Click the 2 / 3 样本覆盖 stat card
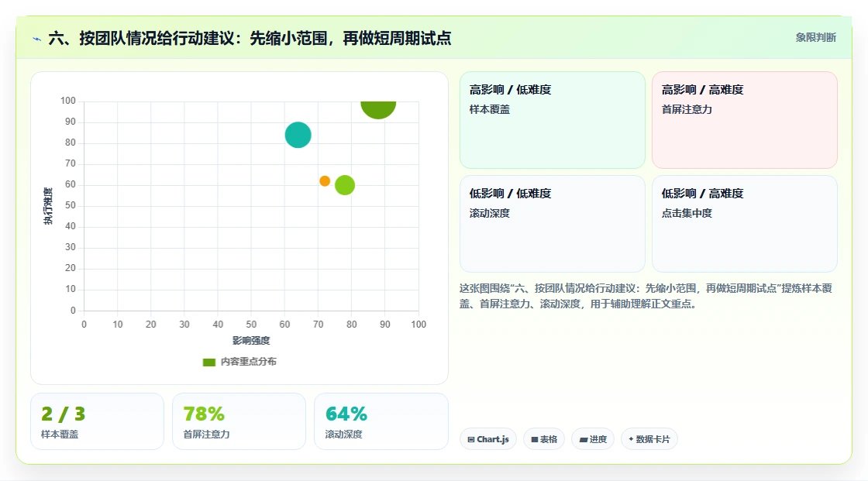868x481 pixels. (98, 421)
